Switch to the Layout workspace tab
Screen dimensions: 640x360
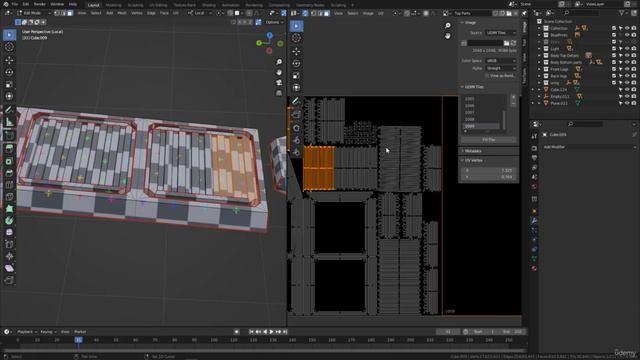(x=93, y=5)
